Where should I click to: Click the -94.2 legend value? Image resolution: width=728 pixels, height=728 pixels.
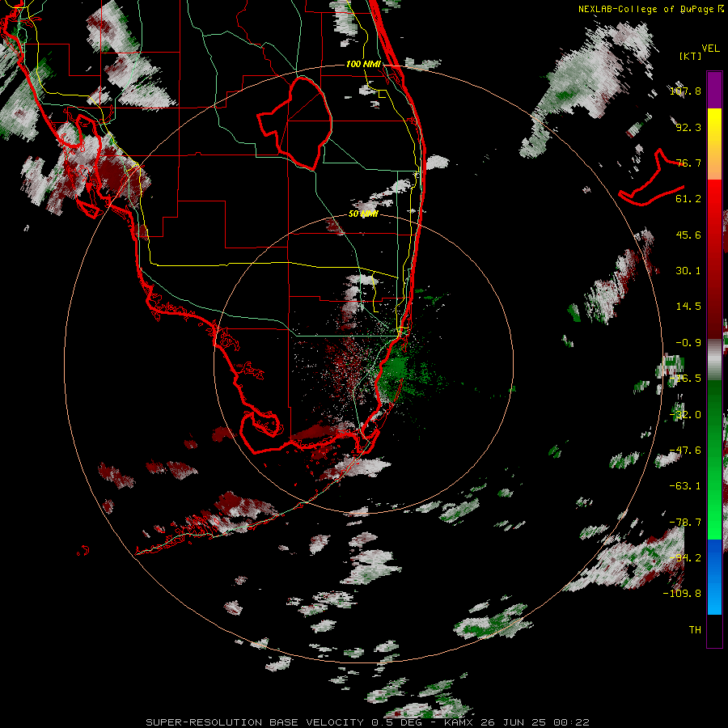tap(685, 558)
